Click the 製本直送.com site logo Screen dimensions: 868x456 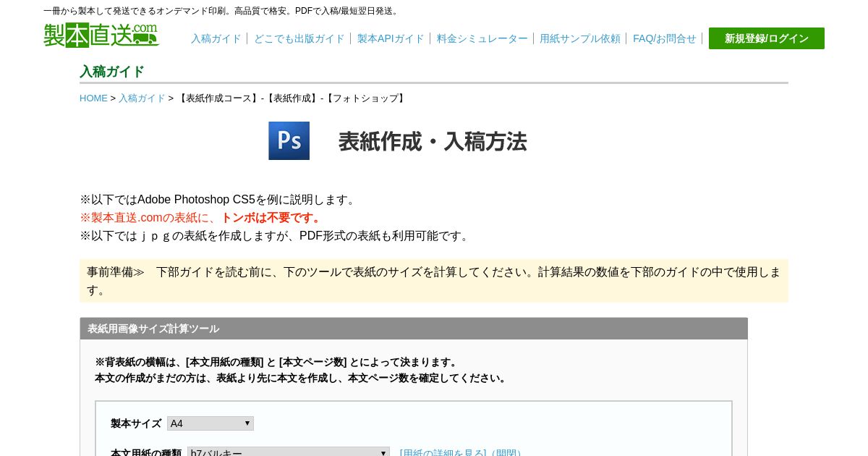101,35
